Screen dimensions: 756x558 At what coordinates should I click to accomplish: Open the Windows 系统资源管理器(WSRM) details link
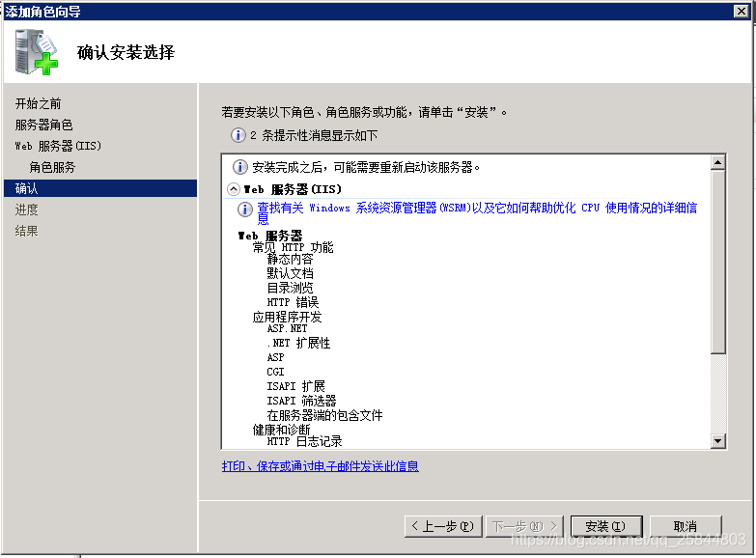[477, 213]
